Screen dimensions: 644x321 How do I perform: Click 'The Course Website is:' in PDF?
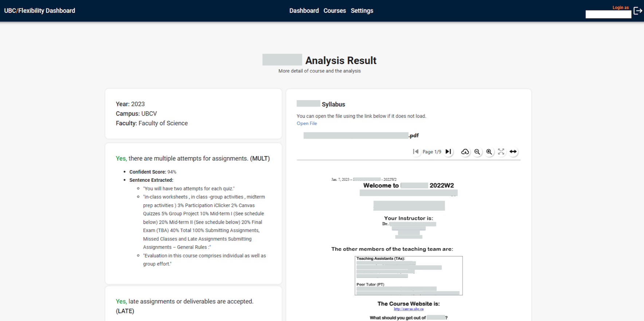409,303
